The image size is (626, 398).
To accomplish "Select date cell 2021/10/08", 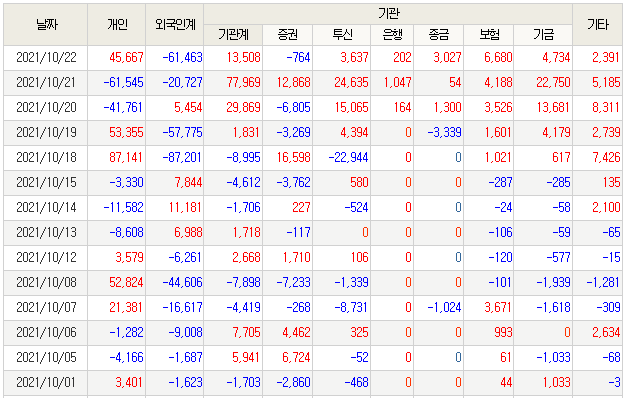I will pos(46,283).
